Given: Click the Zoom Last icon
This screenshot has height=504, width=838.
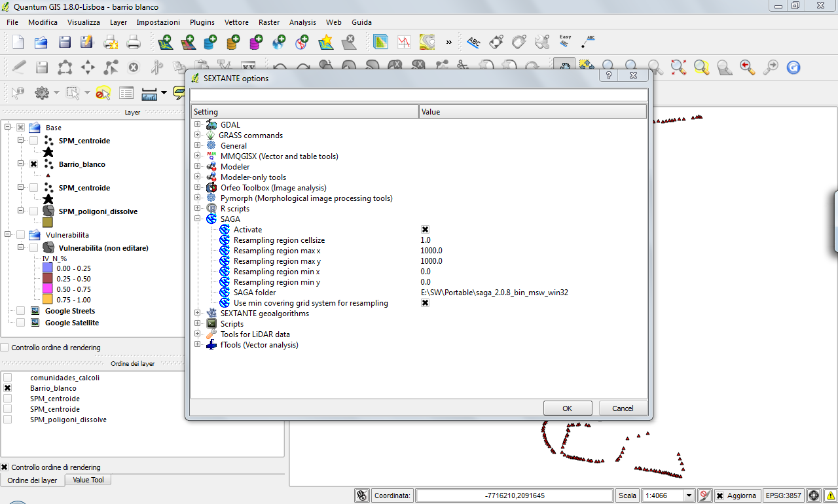Looking at the screenshot, I should pyautogui.click(x=747, y=67).
